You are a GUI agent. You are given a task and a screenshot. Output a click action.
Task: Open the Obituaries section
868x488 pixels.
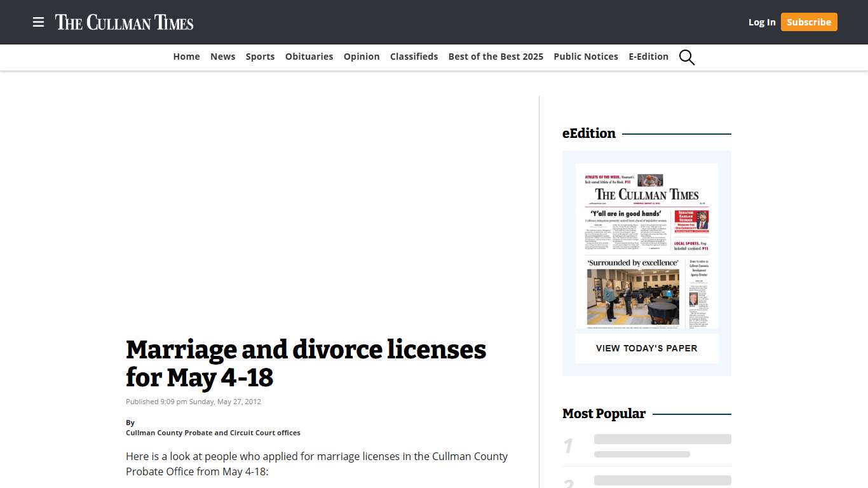(x=309, y=57)
